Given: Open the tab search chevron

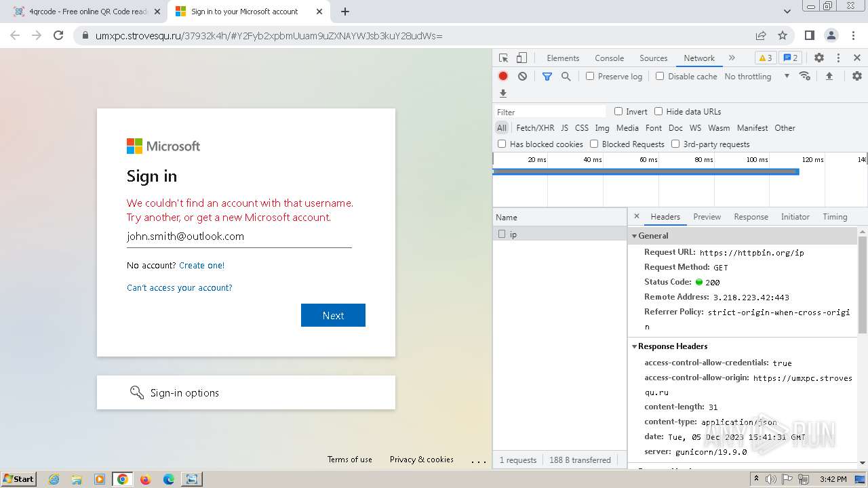Looking at the screenshot, I should pyautogui.click(x=787, y=12).
